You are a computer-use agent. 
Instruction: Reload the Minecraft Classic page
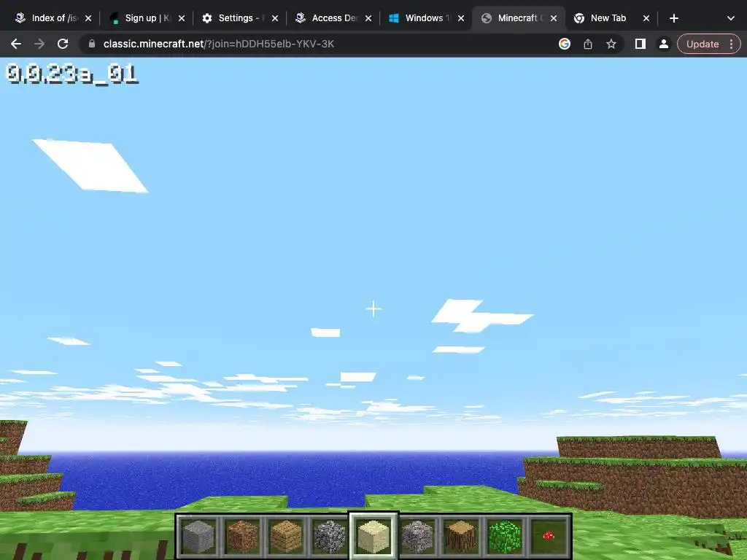click(x=63, y=44)
